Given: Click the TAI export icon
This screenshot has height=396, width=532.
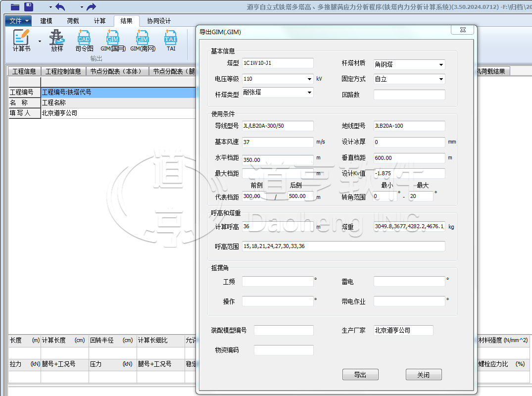Looking at the screenshot, I should [x=171, y=41].
